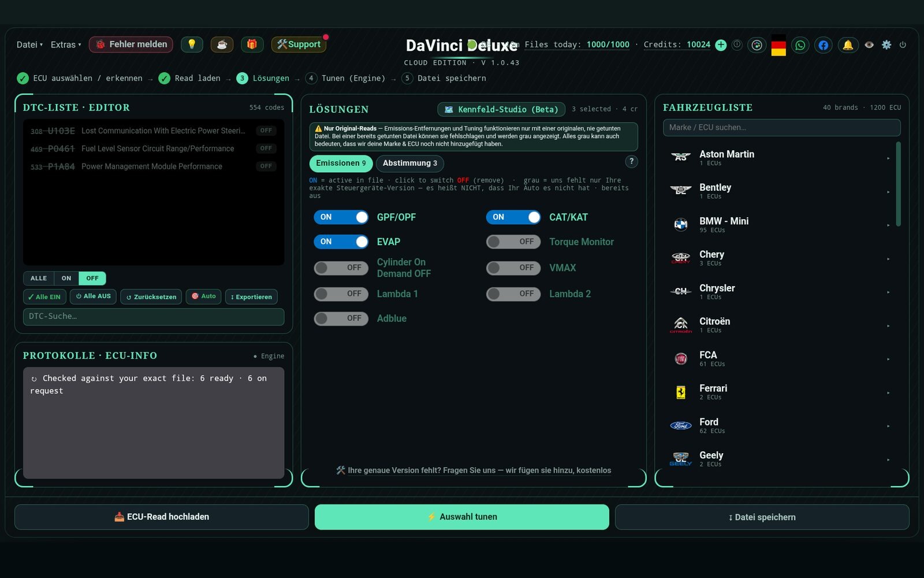Switch off the EVAP toggle
This screenshot has width=924, height=578.
pyautogui.click(x=341, y=242)
